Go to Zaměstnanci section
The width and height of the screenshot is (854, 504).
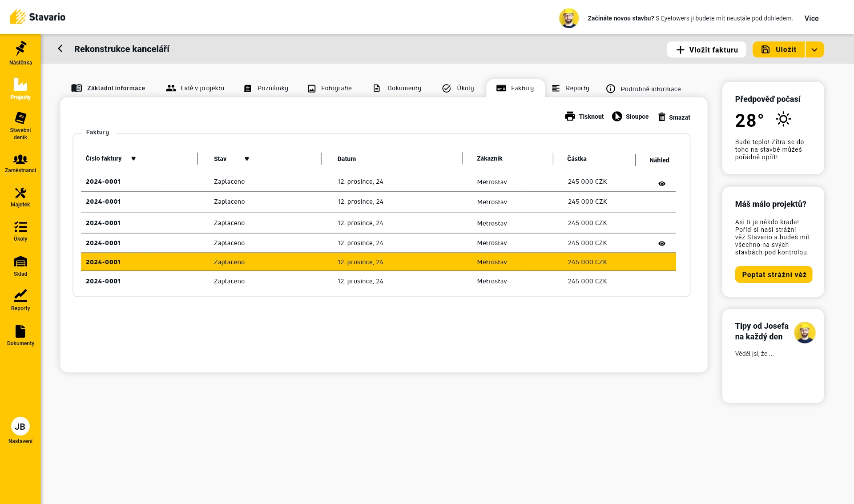click(x=20, y=163)
